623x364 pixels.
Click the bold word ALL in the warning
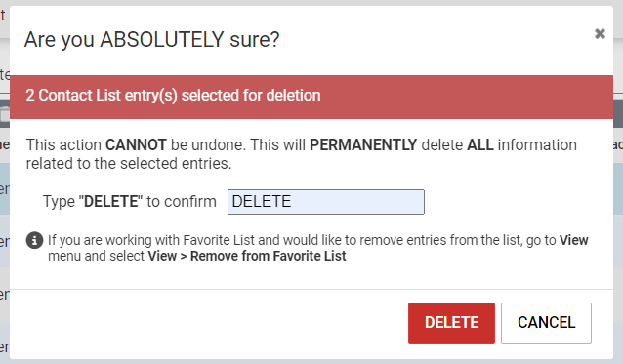(x=480, y=144)
